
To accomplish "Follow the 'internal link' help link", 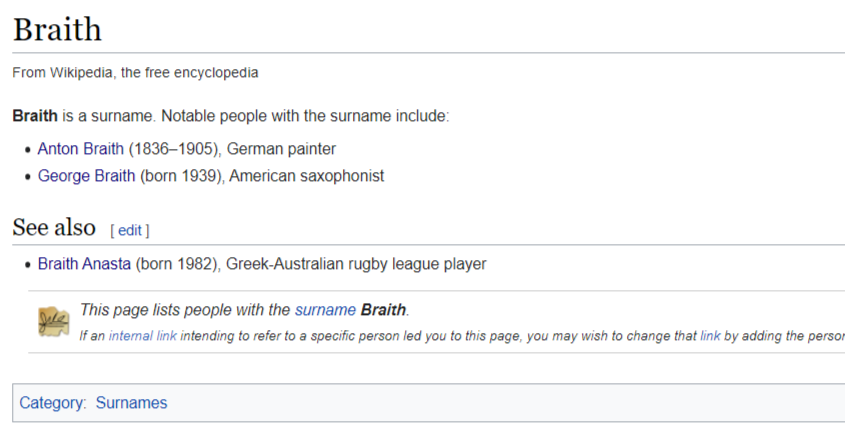I will point(143,336).
